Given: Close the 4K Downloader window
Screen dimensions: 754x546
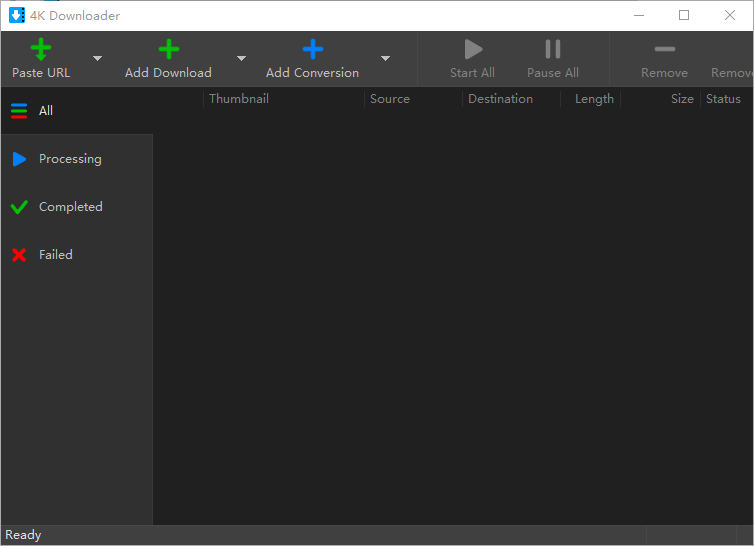Looking at the screenshot, I should (x=729, y=15).
